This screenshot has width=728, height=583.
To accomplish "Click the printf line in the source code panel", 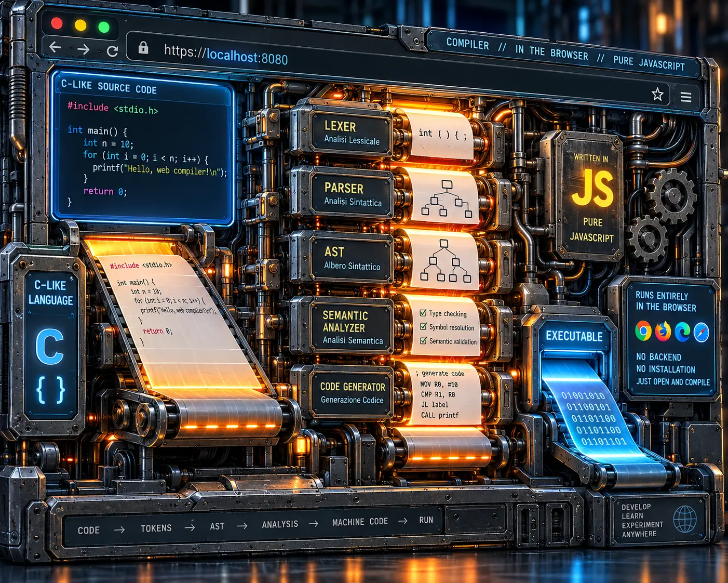I will tap(159, 169).
